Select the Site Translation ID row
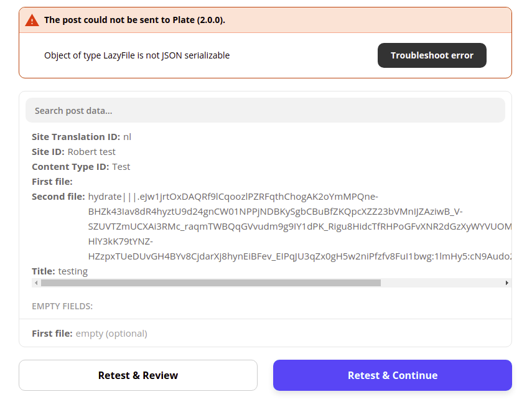532x407 pixels. [82, 137]
